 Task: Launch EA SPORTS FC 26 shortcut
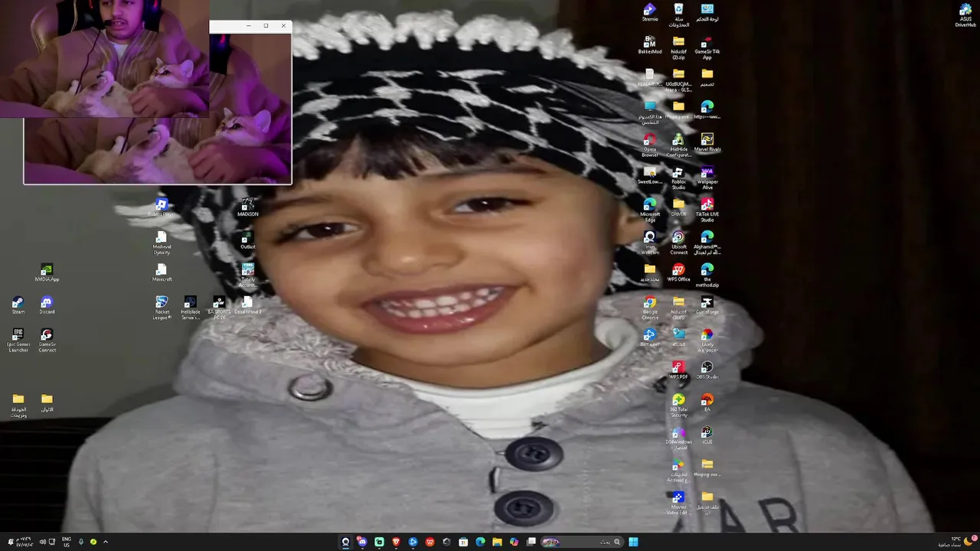click(219, 308)
